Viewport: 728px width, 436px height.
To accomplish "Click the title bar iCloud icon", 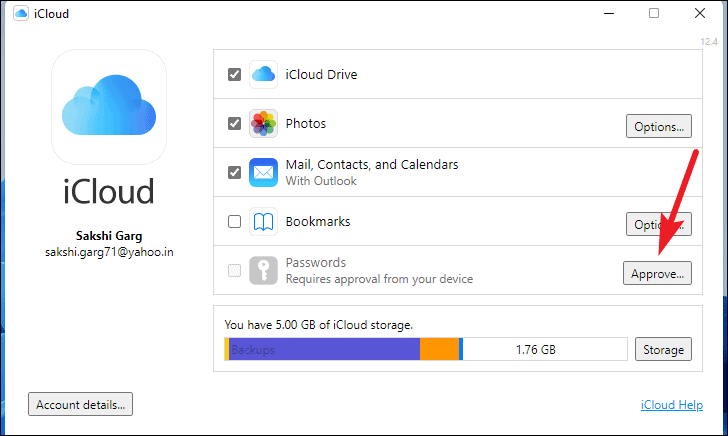I will [x=17, y=14].
